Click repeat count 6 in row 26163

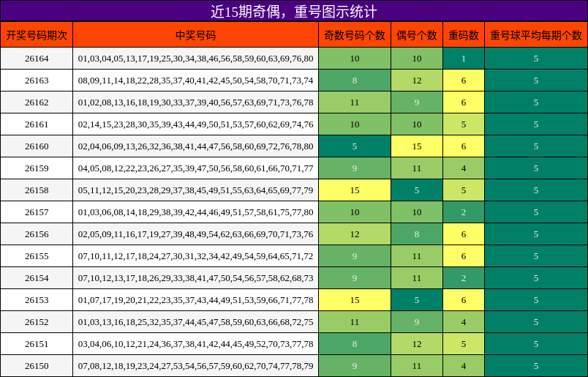(464, 81)
